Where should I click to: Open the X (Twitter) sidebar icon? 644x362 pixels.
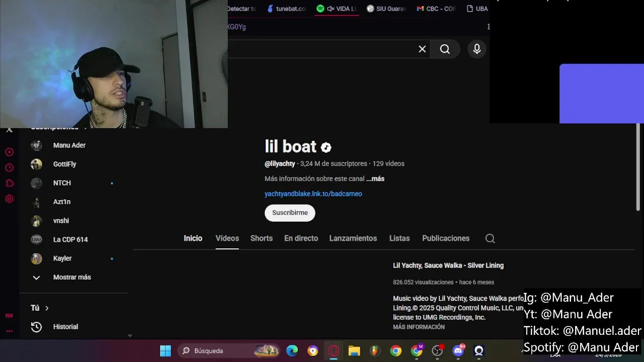pos(9,130)
